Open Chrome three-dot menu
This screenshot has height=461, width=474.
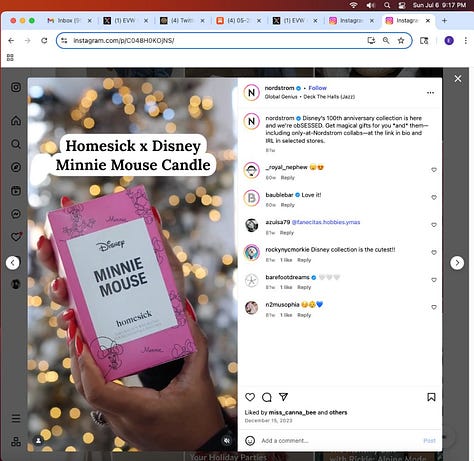(466, 41)
